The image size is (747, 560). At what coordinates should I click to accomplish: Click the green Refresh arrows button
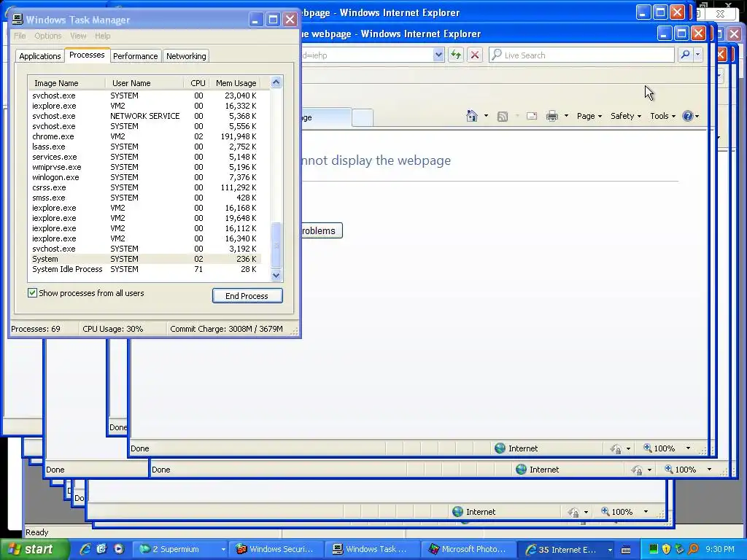tap(456, 55)
